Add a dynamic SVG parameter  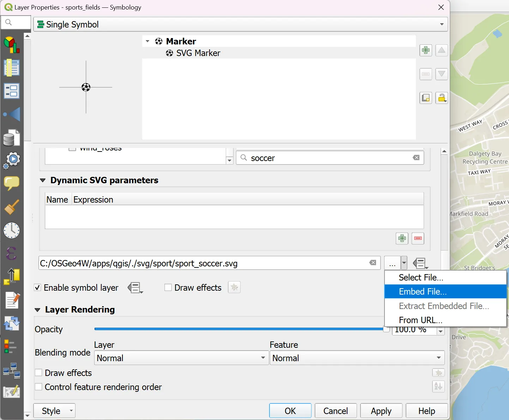(402, 239)
